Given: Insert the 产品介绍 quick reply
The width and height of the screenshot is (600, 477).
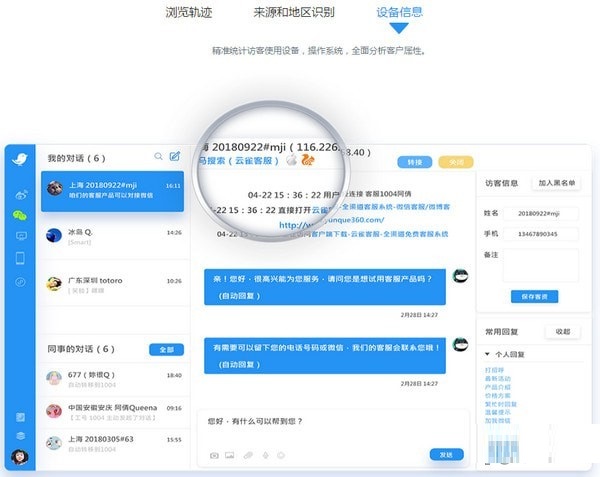Looking at the screenshot, I should pos(498,387).
